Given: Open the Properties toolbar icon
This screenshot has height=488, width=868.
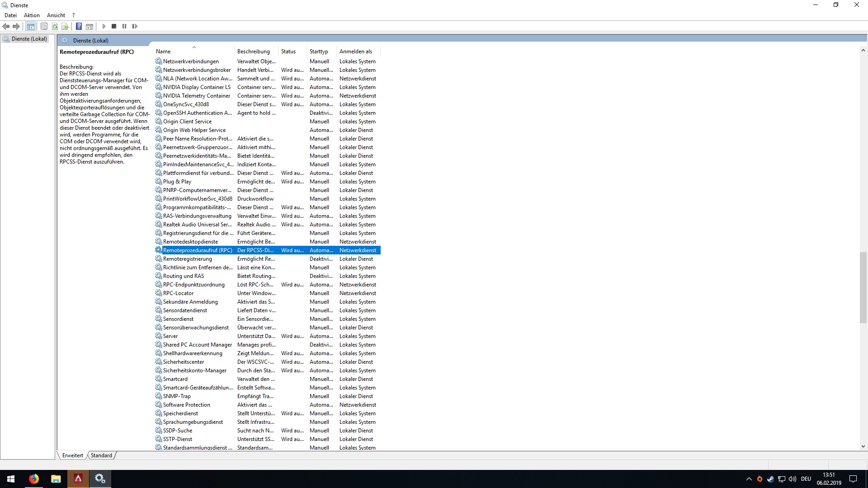Looking at the screenshot, I should point(44,26).
